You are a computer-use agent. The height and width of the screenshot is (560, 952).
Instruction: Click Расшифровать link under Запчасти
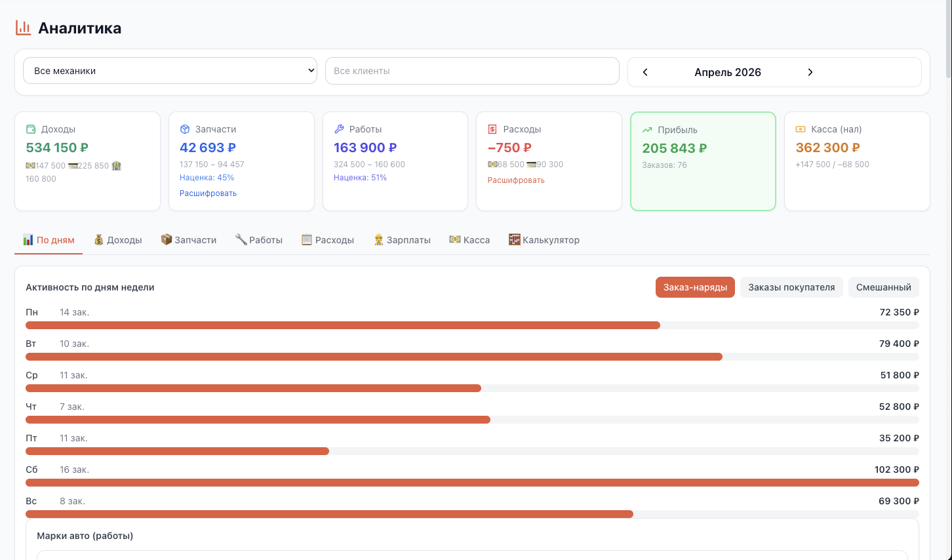[x=208, y=193]
